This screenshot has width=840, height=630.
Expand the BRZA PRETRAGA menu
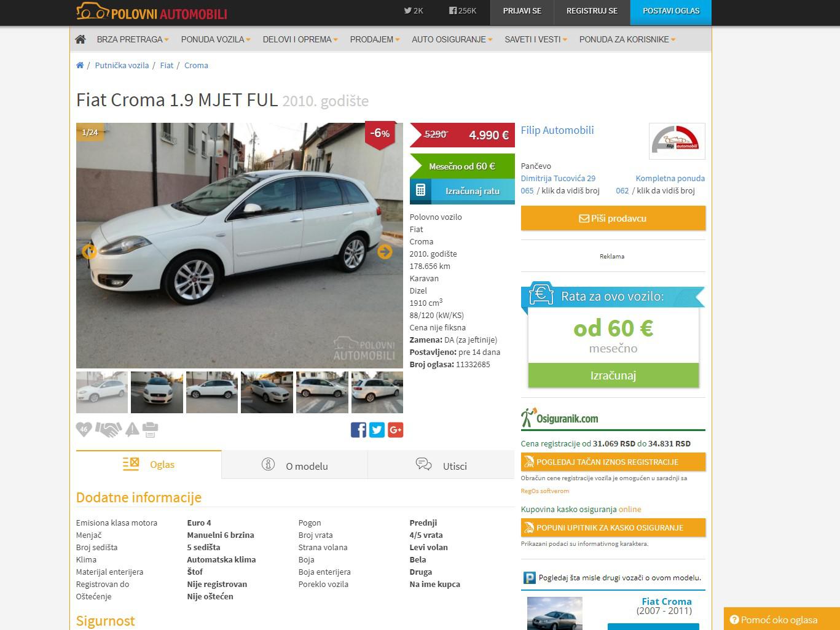[x=133, y=39]
